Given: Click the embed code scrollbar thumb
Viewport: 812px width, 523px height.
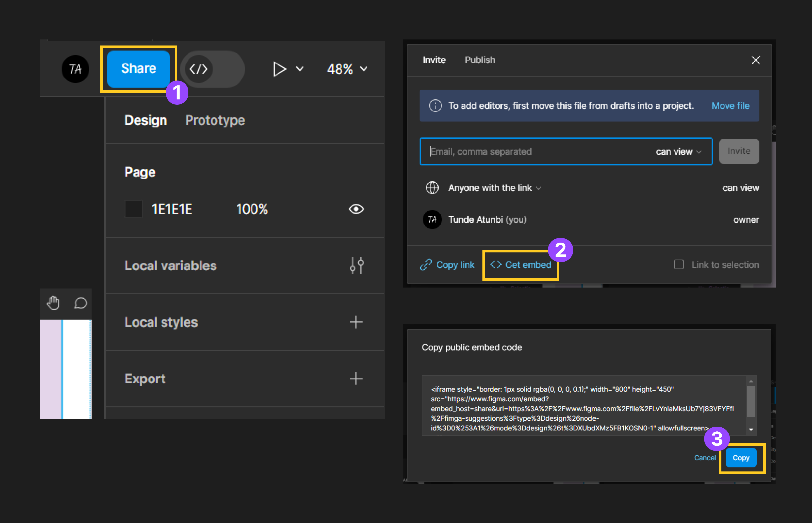Looking at the screenshot, I should pyautogui.click(x=751, y=401).
